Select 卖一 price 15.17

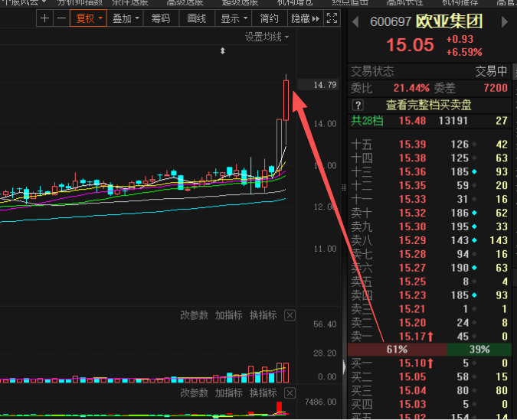[x=413, y=337]
